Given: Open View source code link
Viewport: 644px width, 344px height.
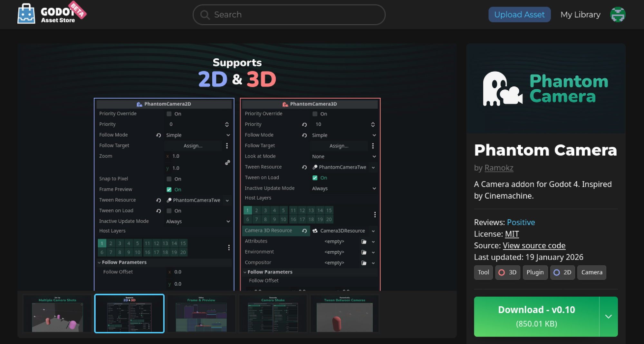Looking at the screenshot, I should tap(534, 246).
